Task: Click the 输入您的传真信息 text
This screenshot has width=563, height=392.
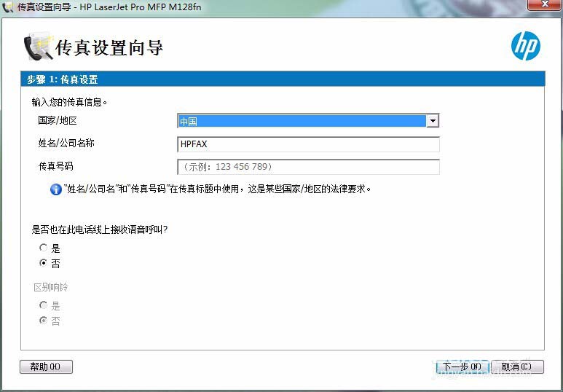Action: [x=69, y=102]
